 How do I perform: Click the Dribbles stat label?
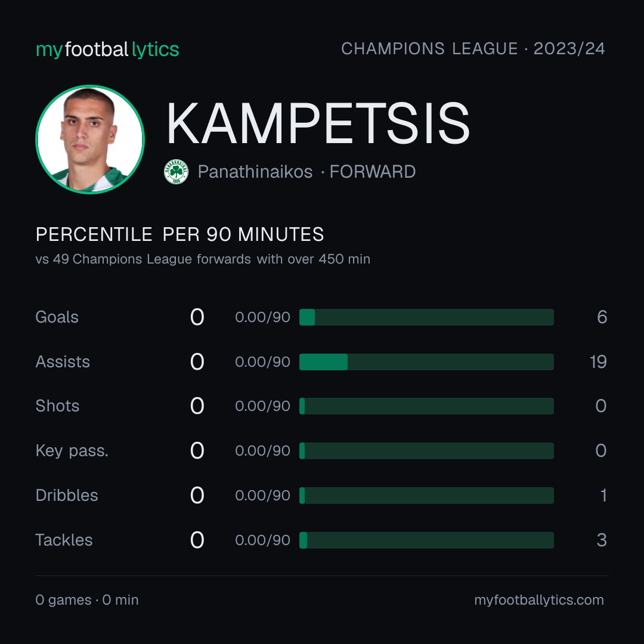[x=67, y=496]
